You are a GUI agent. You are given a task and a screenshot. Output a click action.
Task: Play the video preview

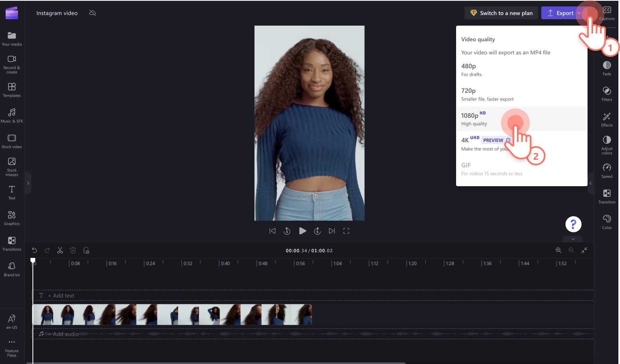303,231
